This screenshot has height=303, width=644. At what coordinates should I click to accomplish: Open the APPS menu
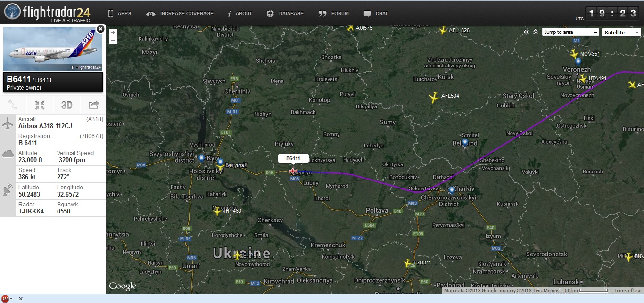click(x=120, y=14)
